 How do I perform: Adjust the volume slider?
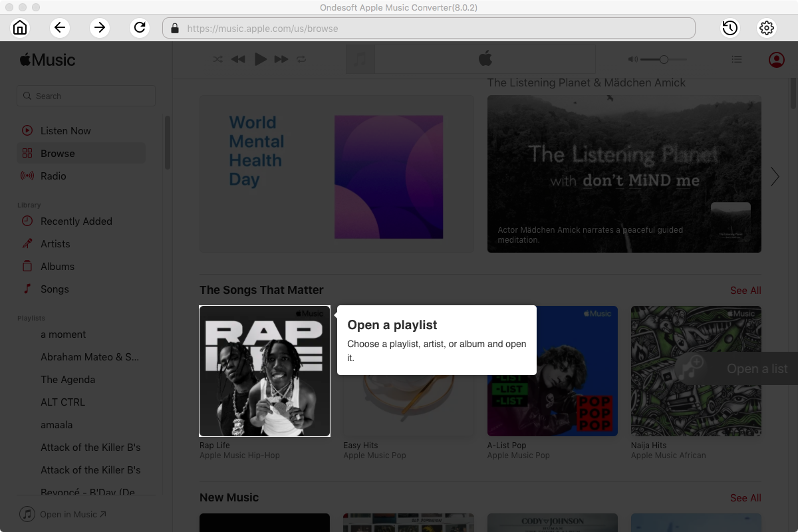point(664,59)
